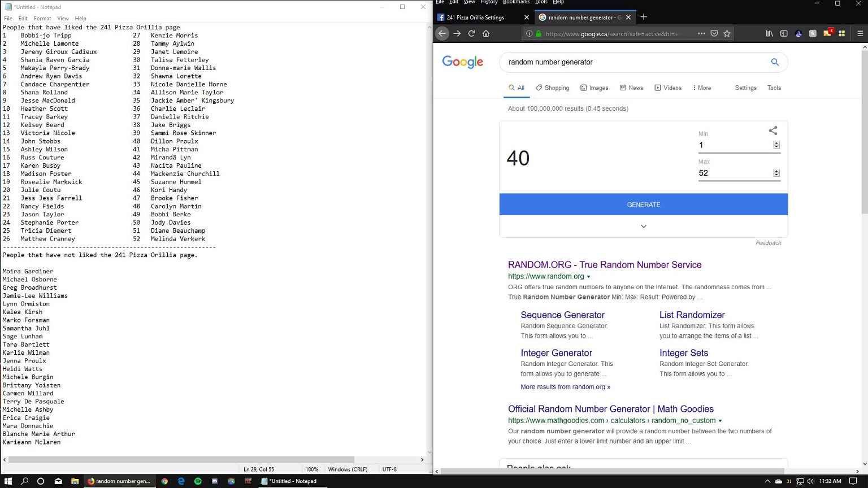Click the GENERATE button
Image resolution: width=868 pixels, height=488 pixels.
644,204
